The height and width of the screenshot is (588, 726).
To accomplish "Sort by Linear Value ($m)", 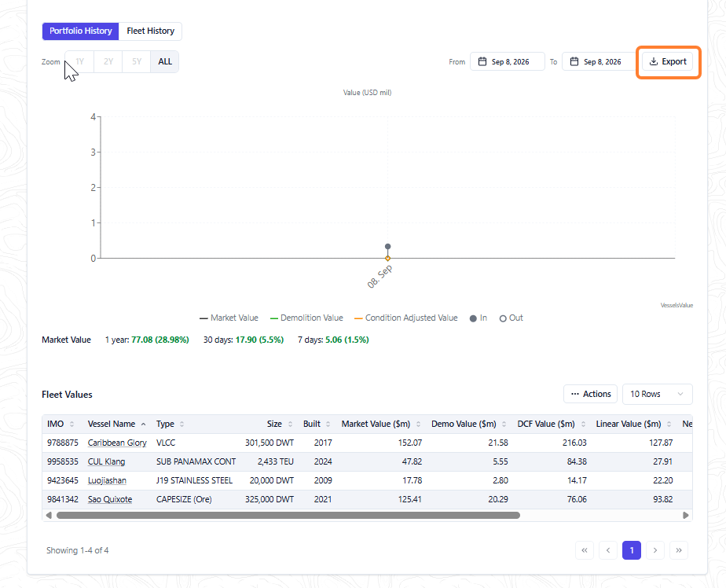I will tap(669, 424).
